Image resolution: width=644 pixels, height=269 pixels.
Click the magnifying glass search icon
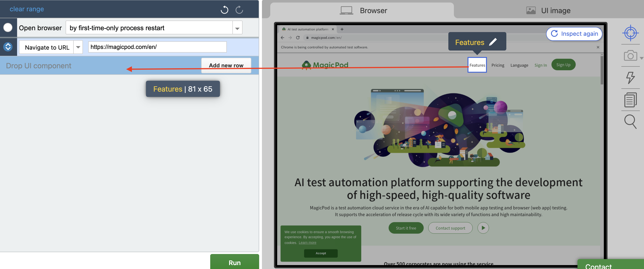[630, 122]
